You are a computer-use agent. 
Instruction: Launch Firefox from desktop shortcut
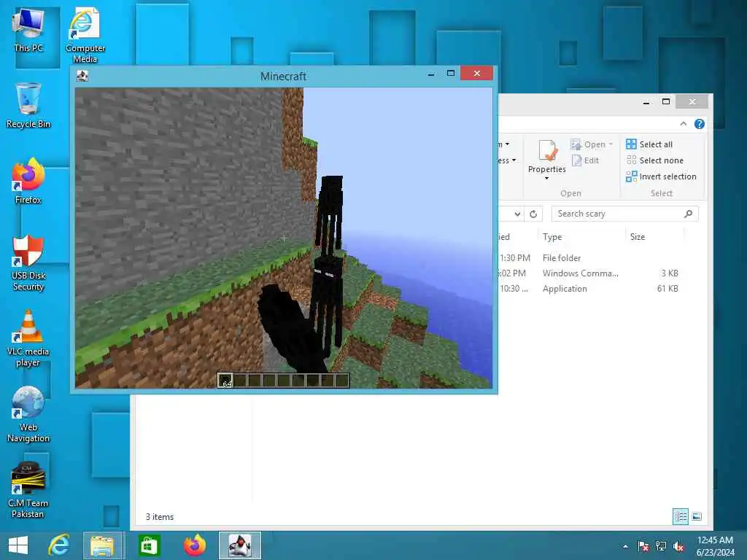click(28, 182)
